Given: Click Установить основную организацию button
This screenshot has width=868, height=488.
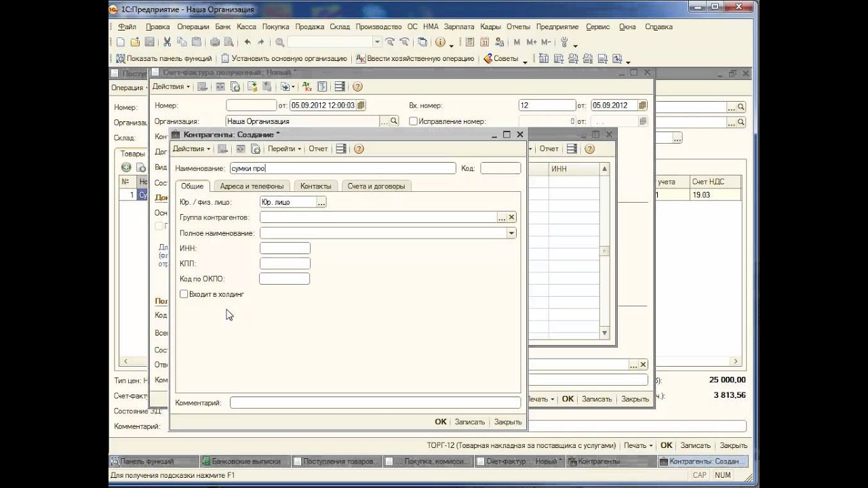Looking at the screenshot, I should point(284,59).
